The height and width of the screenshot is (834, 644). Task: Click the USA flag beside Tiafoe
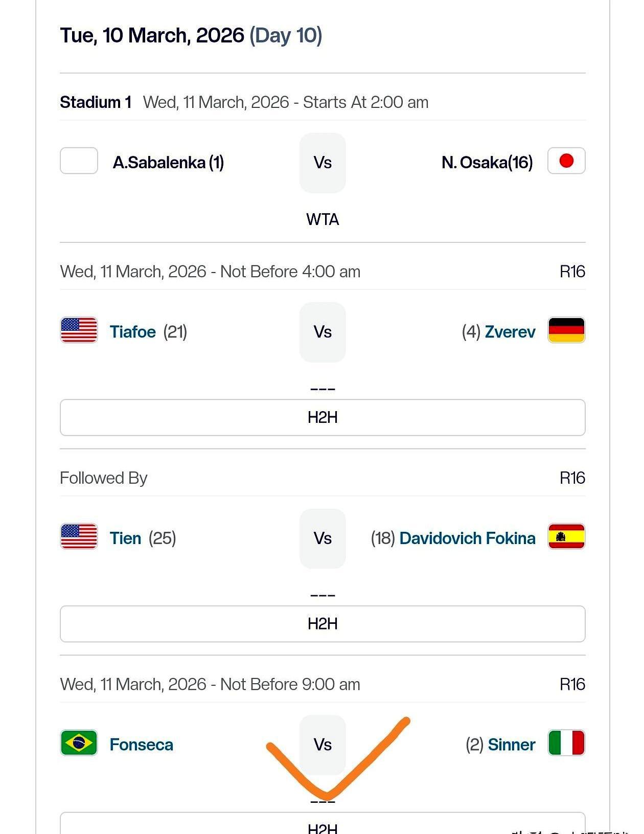79,330
